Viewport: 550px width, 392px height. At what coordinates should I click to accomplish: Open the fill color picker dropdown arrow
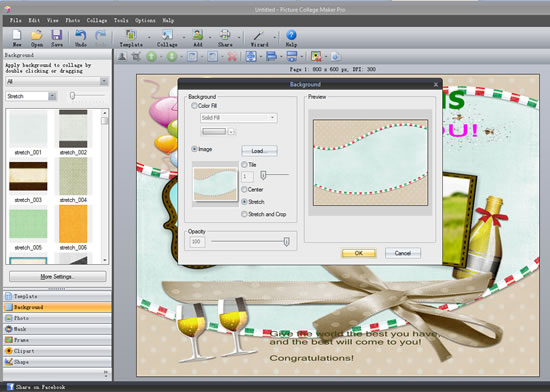coord(231,131)
